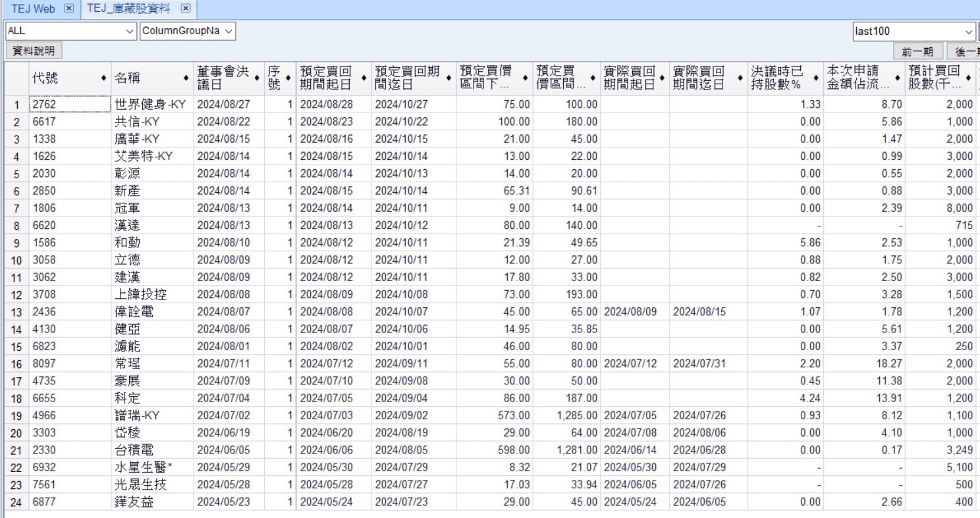Click the code cell 2762
Image resolution: width=980 pixels, height=518 pixels.
[69, 104]
